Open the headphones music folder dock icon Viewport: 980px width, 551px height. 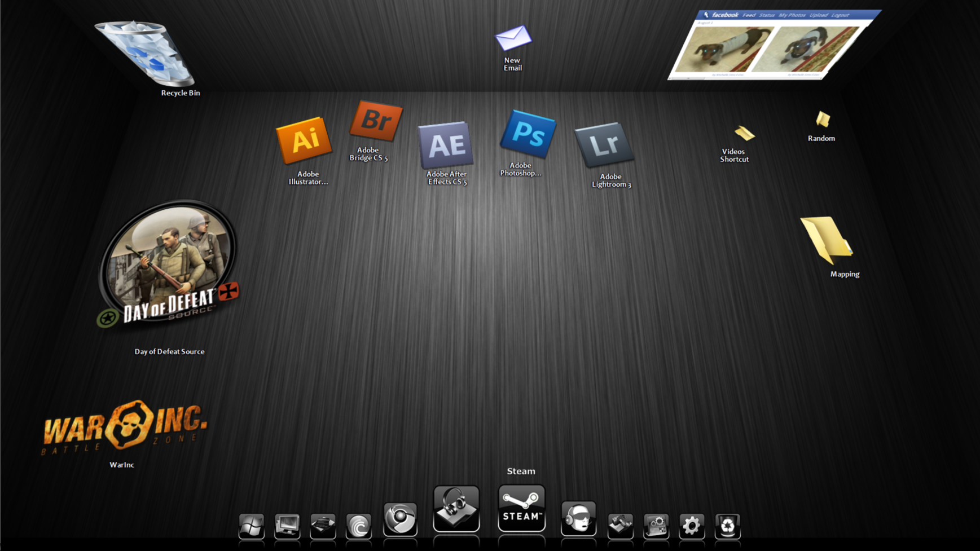(456, 509)
